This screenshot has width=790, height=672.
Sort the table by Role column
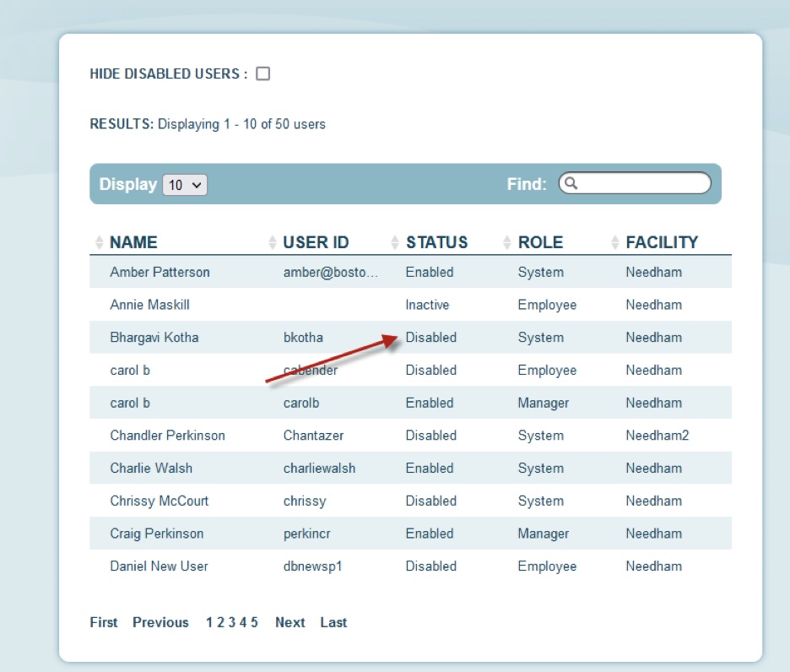tap(507, 242)
